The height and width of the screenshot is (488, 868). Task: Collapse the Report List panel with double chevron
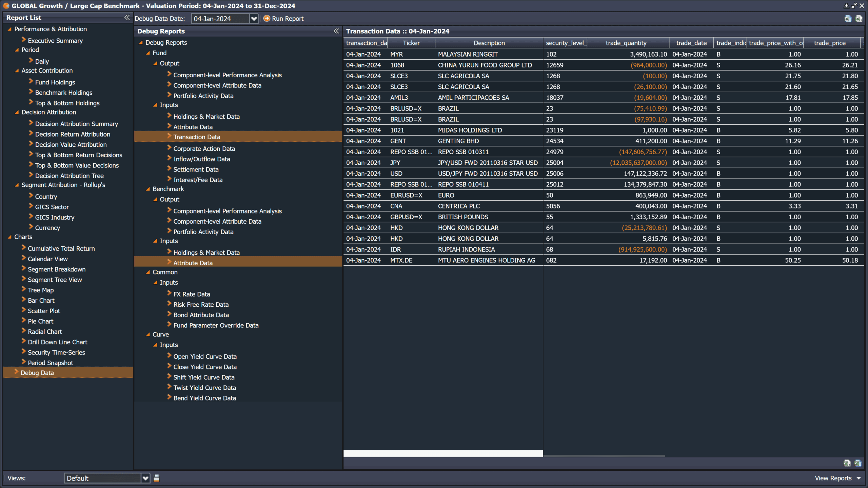tap(127, 18)
